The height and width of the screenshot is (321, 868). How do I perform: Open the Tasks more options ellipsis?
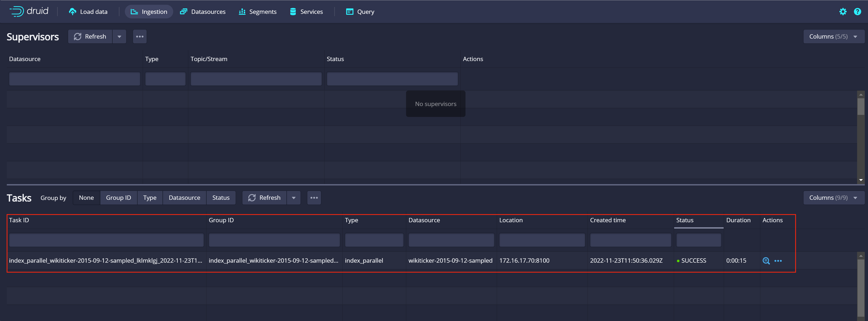(314, 198)
